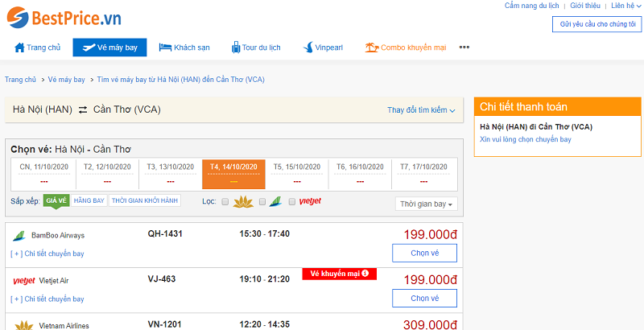Image resolution: width=644 pixels, height=330 pixels.
Task: Open Cẩm nang du lịch link
Action: [x=531, y=6]
